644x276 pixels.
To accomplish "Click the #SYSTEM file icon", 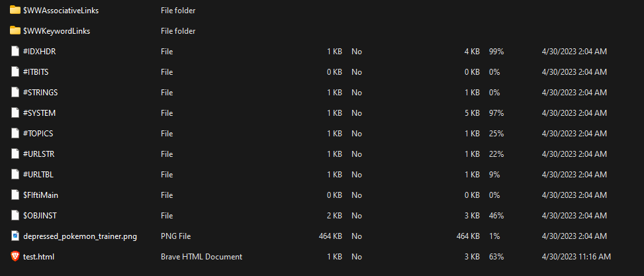I will tap(15, 113).
